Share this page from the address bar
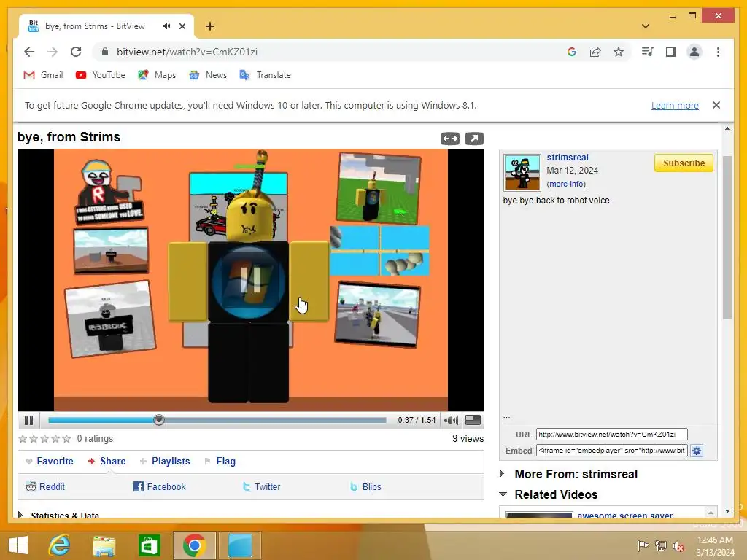The width and height of the screenshot is (747, 560). coord(595,52)
